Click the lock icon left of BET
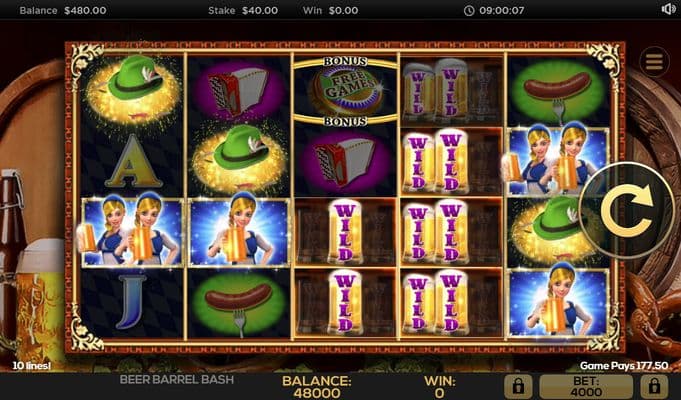681x400 pixels. (x=518, y=386)
